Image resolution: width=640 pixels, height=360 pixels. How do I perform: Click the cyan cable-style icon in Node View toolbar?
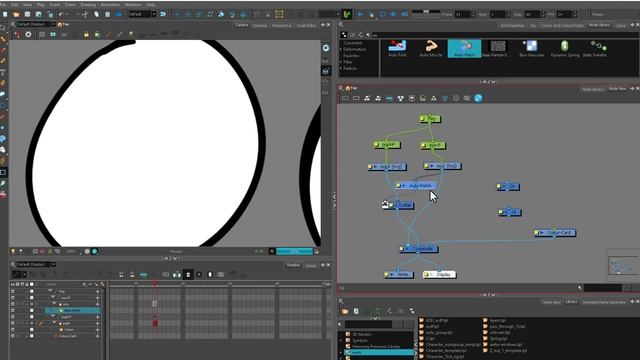(389, 98)
